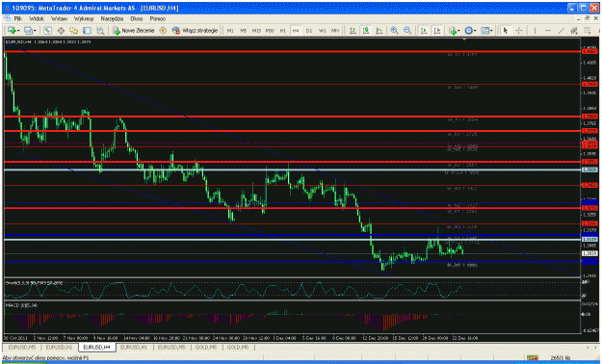
Task: Click the application icon beside Plik menu
Action: point(8,18)
